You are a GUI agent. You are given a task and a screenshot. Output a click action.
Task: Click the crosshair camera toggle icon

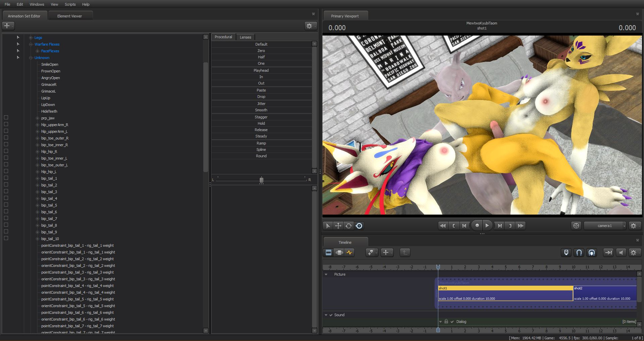pyautogui.click(x=576, y=226)
